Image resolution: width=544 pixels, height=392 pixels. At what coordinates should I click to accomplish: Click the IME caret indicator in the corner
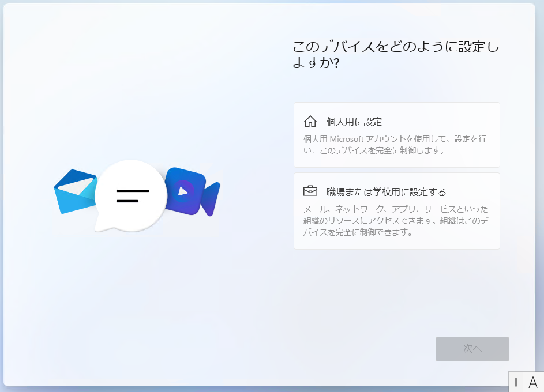[x=516, y=382]
